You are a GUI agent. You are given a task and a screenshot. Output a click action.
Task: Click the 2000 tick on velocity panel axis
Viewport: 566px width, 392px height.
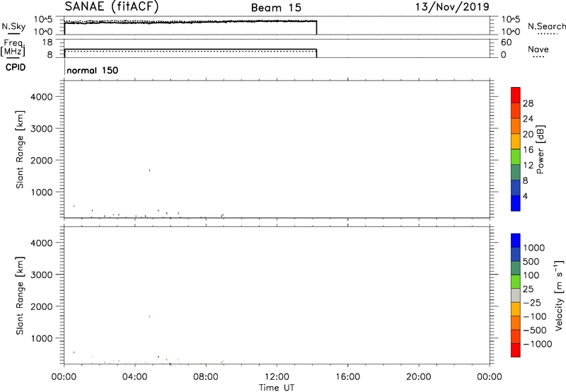[x=42, y=306]
